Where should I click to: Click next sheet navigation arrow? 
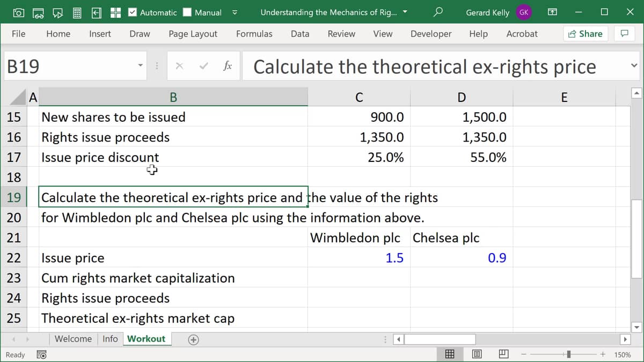click(27, 339)
